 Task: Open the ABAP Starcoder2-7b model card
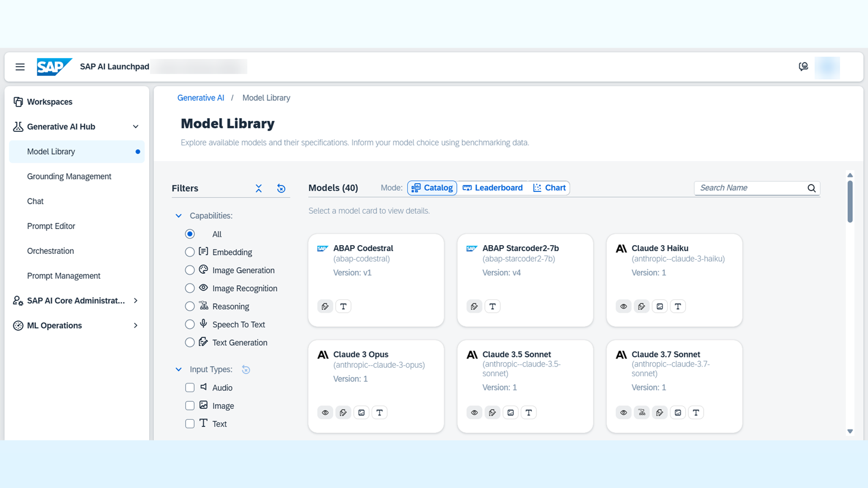pos(525,280)
